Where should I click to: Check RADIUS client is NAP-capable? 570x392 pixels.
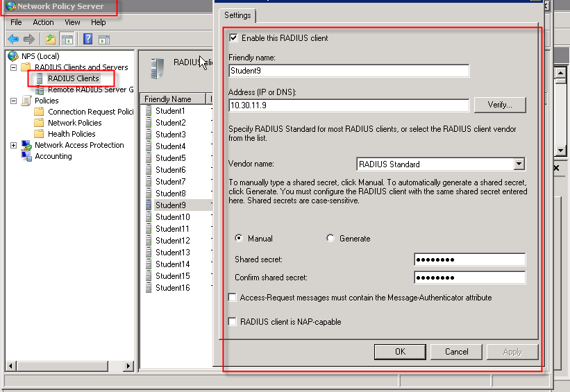(x=233, y=321)
